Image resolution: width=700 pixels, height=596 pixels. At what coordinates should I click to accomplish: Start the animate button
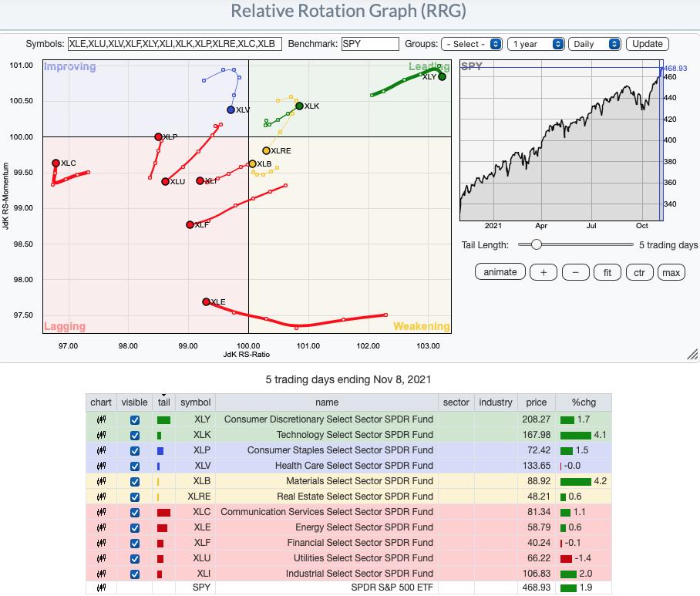coord(500,272)
